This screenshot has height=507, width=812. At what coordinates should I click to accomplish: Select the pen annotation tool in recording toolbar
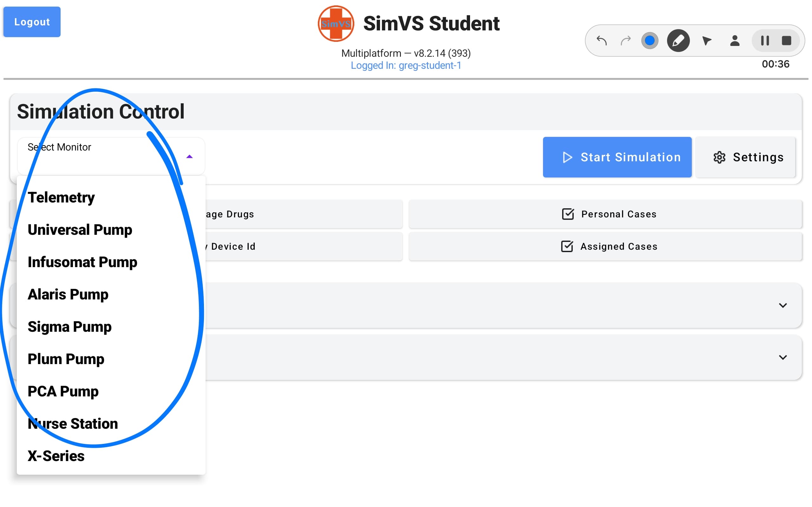point(678,40)
